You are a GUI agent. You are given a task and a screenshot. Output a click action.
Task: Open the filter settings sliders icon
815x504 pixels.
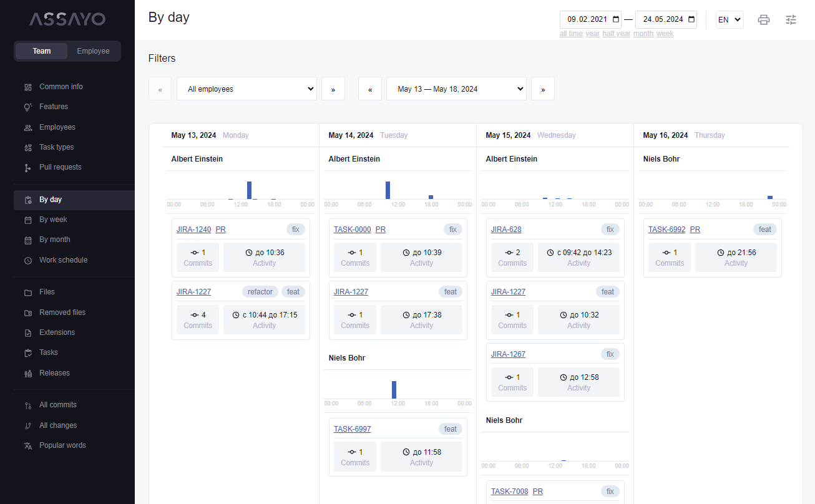(x=791, y=19)
